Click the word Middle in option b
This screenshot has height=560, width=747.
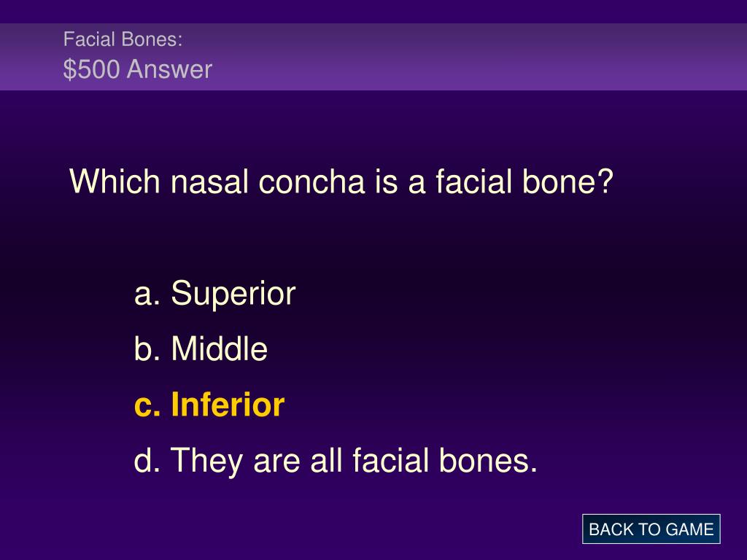click(219, 349)
